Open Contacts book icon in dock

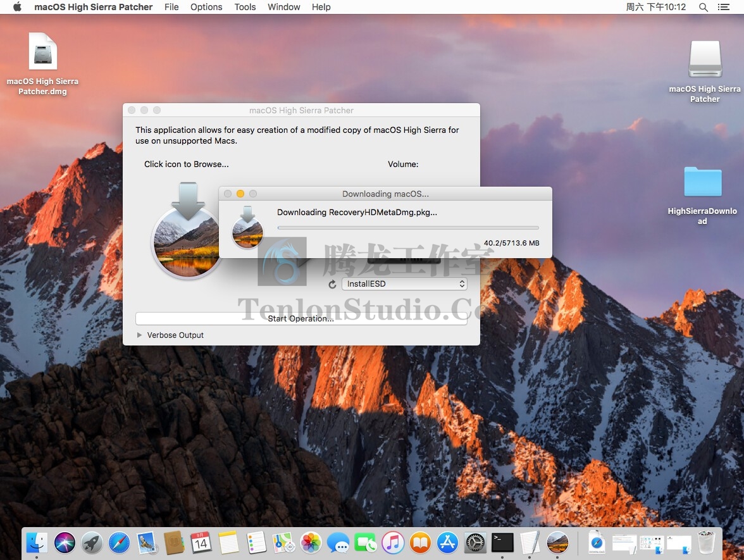(173, 542)
